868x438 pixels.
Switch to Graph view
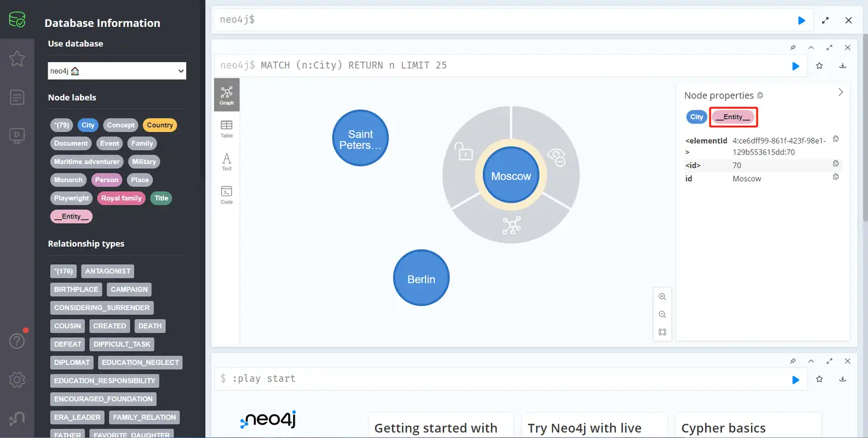click(227, 95)
